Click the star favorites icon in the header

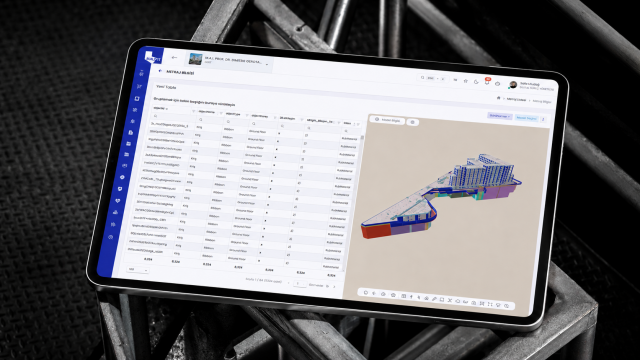[465, 81]
